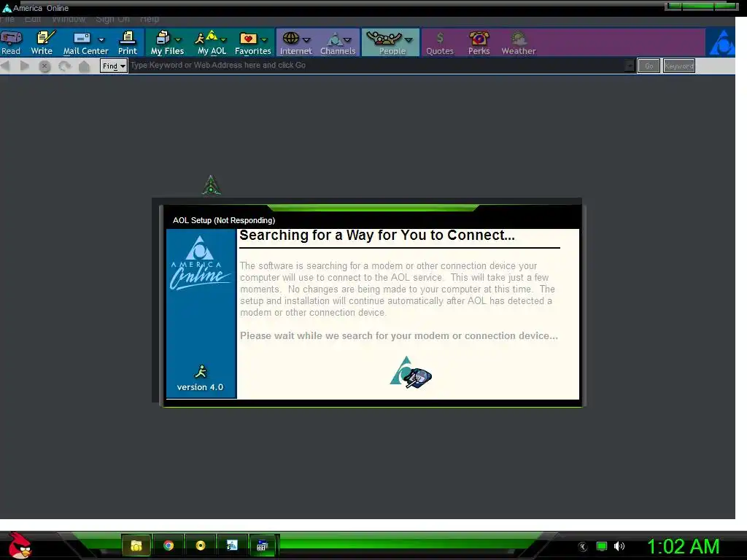The width and height of the screenshot is (747, 560).
Task: Click the Home navigation icon
Action: [85, 66]
